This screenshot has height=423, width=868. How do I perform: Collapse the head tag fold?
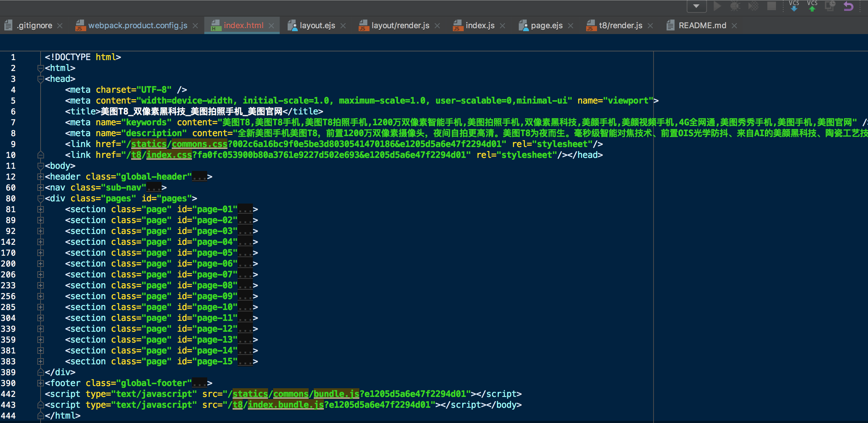(40, 79)
